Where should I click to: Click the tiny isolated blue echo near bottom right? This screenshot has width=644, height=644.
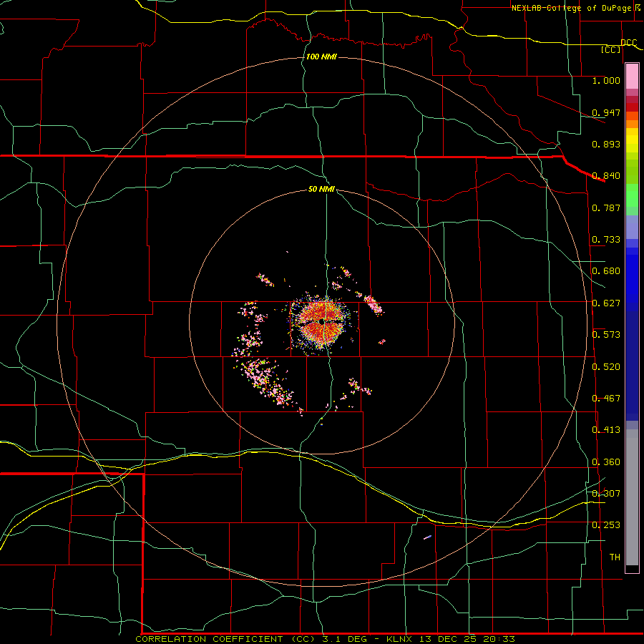pyautogui.click(x=428, y=537)
